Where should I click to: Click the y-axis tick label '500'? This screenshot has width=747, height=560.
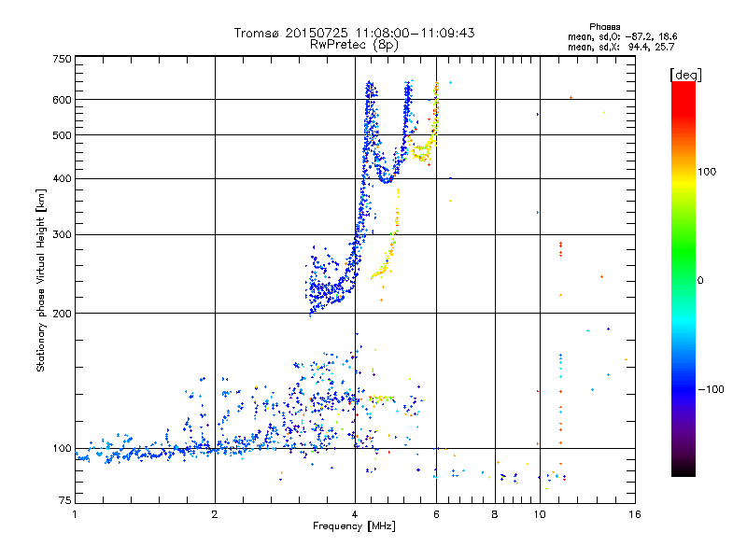[x=62, y=135]
